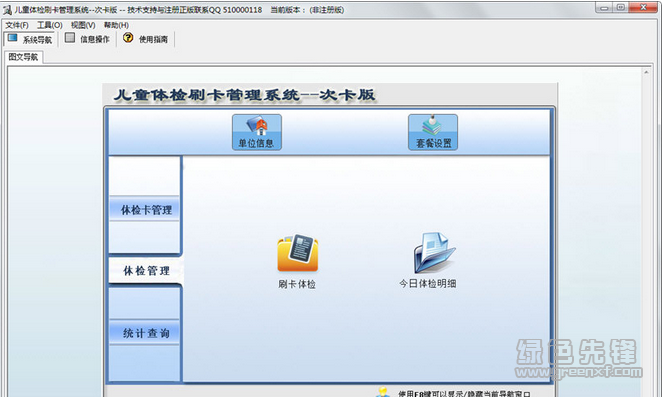
Task: Open the 今日体检明细 details icon
Action: pyautogui.click(x=428, y=260)
